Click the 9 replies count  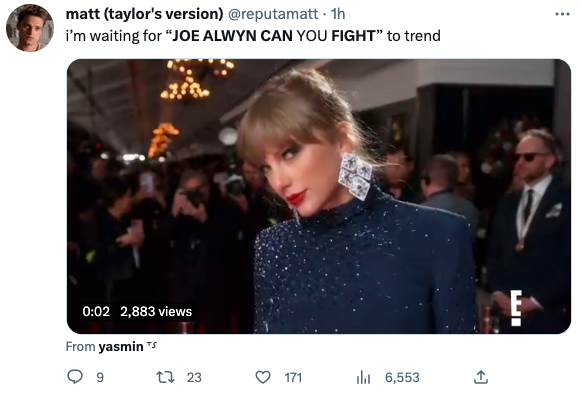[x=100, y=378]
